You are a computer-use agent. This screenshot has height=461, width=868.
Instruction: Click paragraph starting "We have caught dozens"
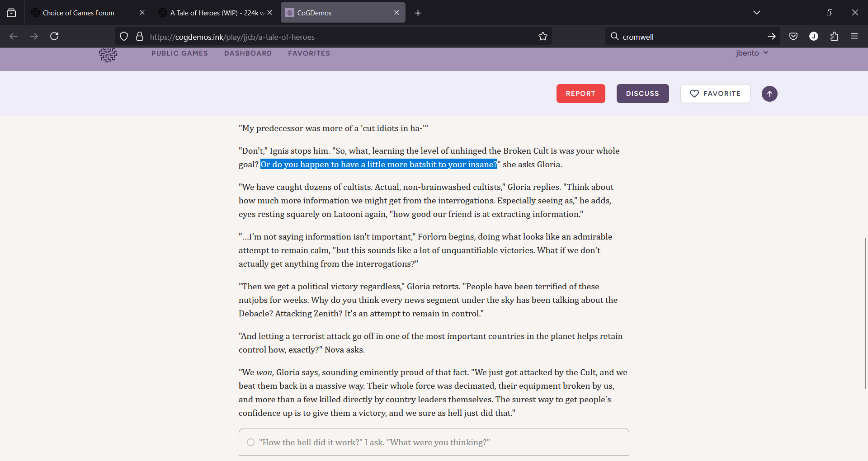pos(426,201)
